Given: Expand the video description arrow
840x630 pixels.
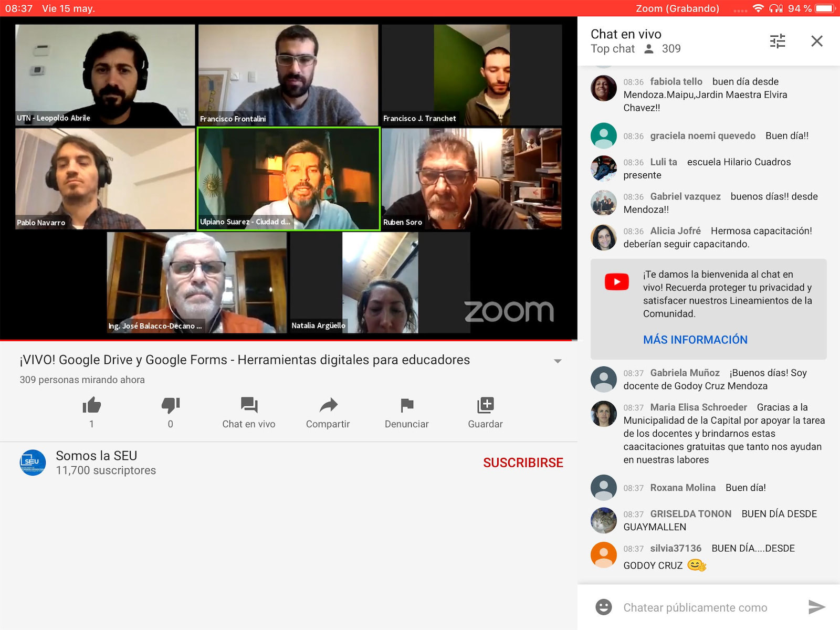Looking at the screenshot, I should (558, 361).
